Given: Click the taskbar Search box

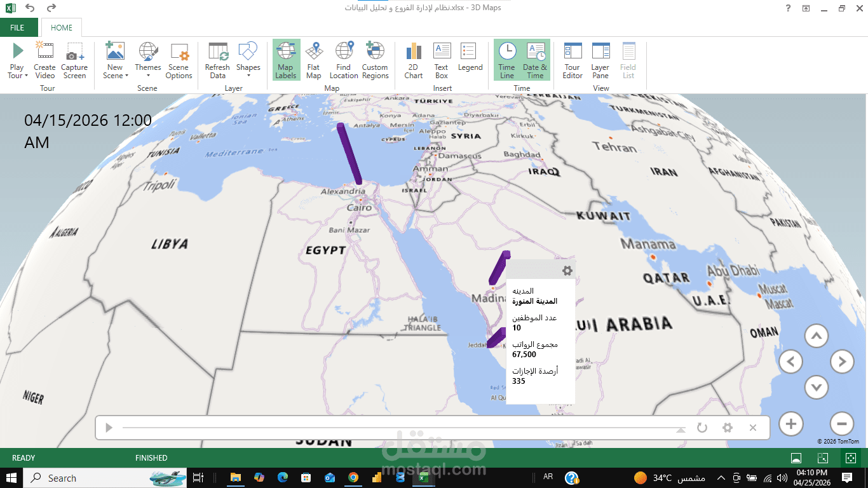Looking at the screenshot, I should 105,478.
